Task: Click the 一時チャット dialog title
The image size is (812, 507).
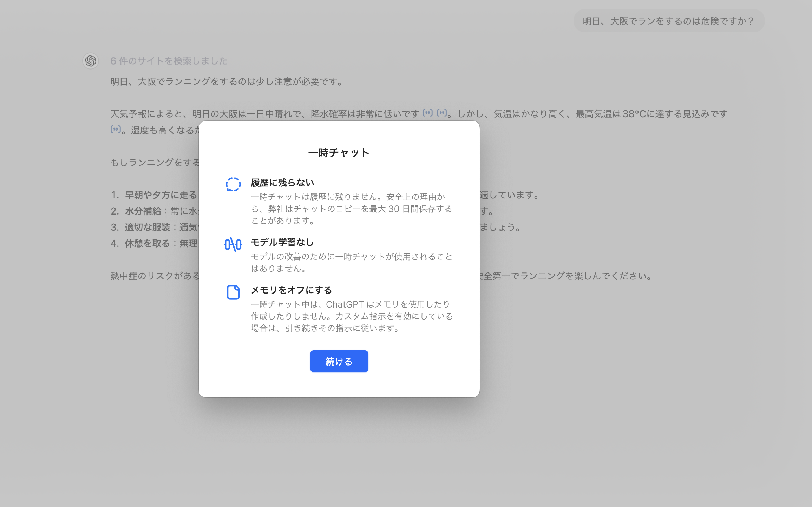Action: (x=339, y=152)
